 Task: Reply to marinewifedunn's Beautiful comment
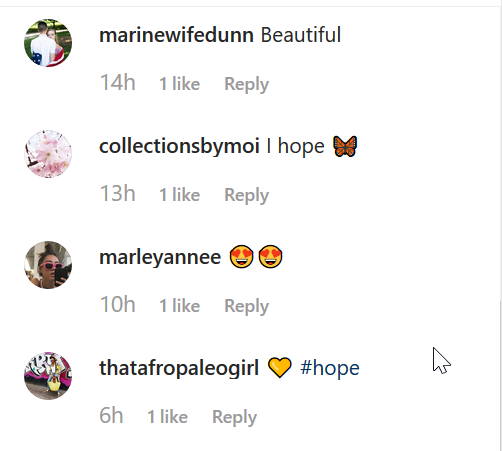(x=246, y=84)
